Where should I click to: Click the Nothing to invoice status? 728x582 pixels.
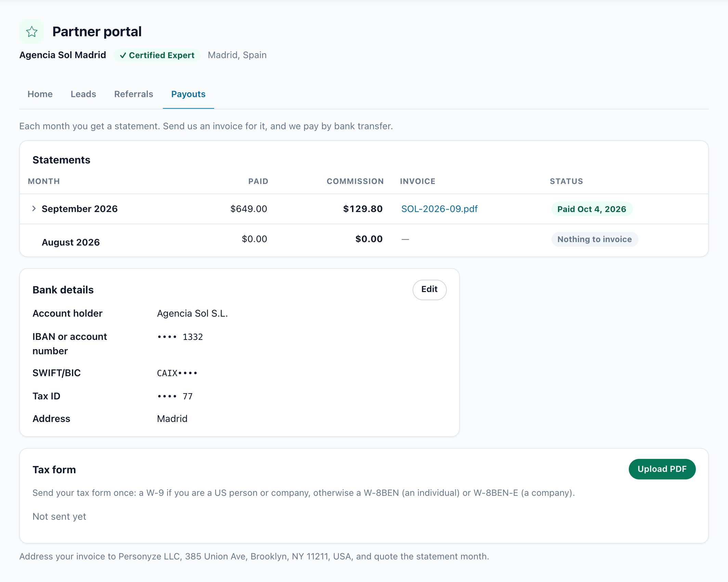pos(595,239)
